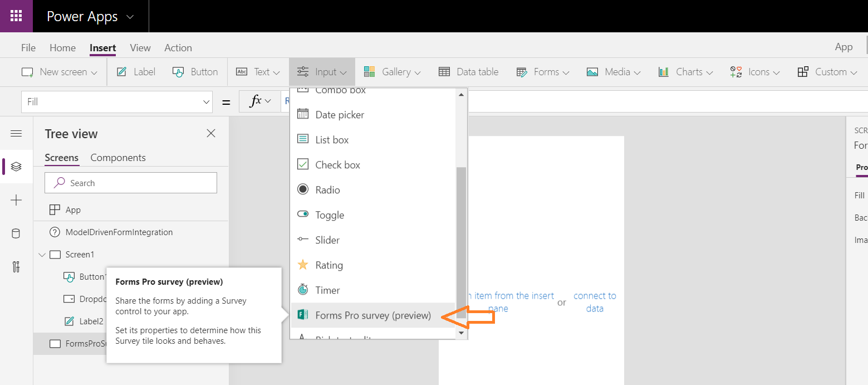The image size is (868, 385).
Task: Close the Tree view panel
Action: point(210,133)
